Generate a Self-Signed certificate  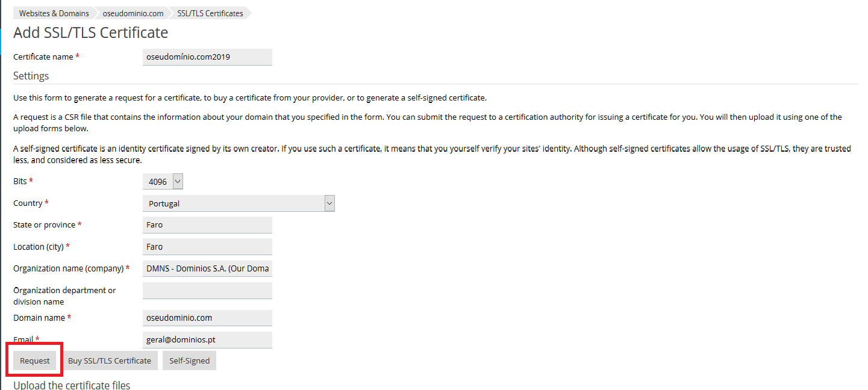pyautogui.click(x=189, y=361)
